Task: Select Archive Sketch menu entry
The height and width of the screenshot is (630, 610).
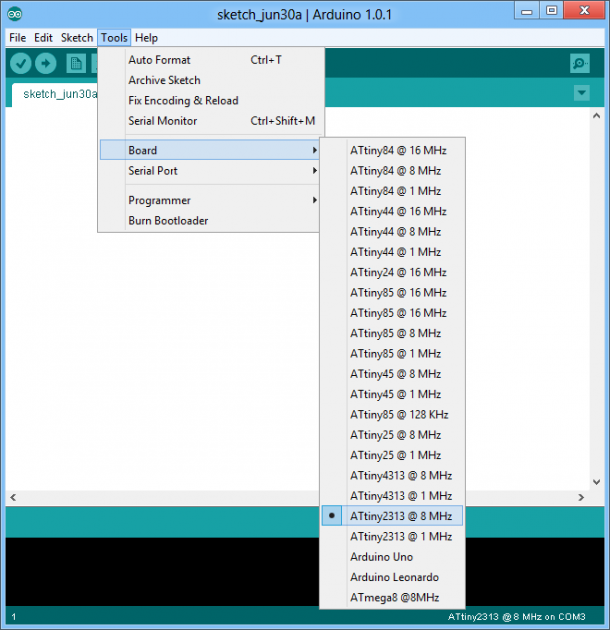Action: click(x=164, y=80)
